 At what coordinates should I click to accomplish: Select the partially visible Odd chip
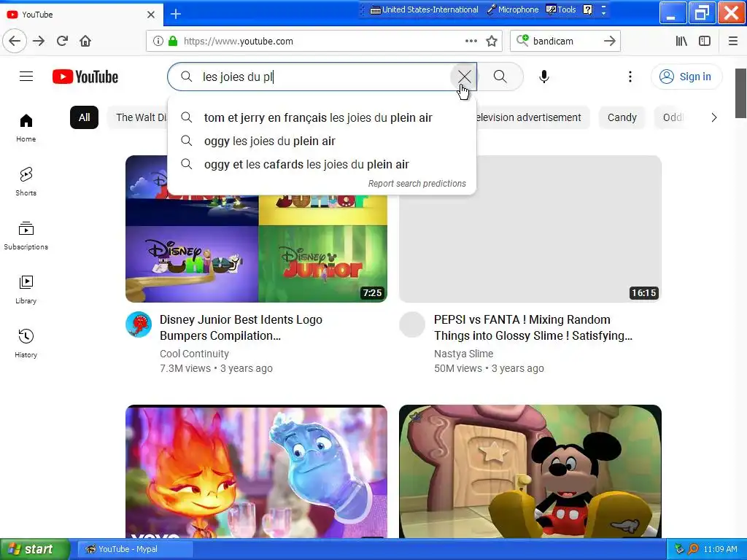click(x=672, y=117)
